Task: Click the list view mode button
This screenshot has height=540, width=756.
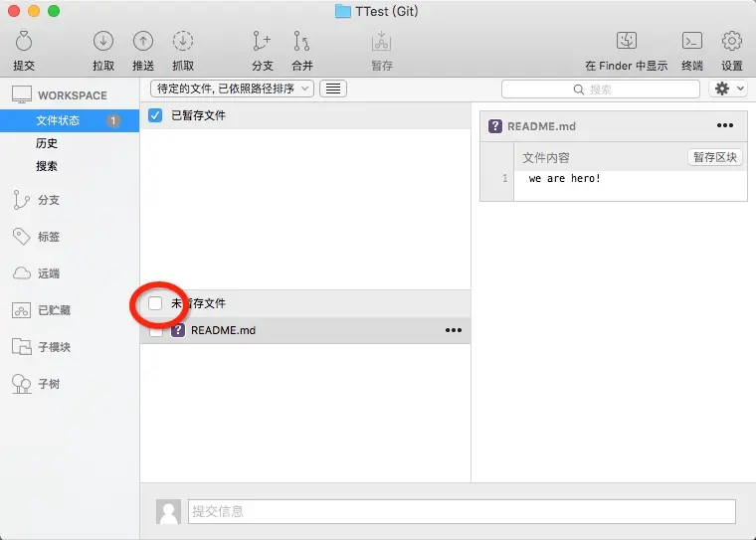Action: [x=333, y=89]
